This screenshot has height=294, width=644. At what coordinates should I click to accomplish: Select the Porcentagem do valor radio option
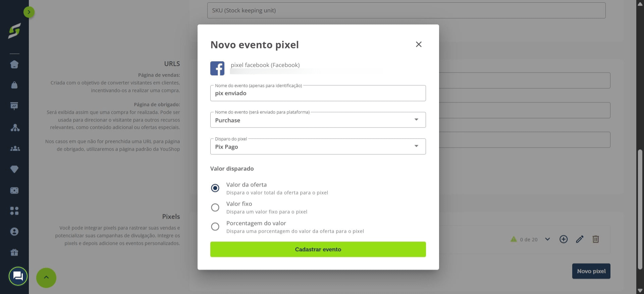coord(215,227)
